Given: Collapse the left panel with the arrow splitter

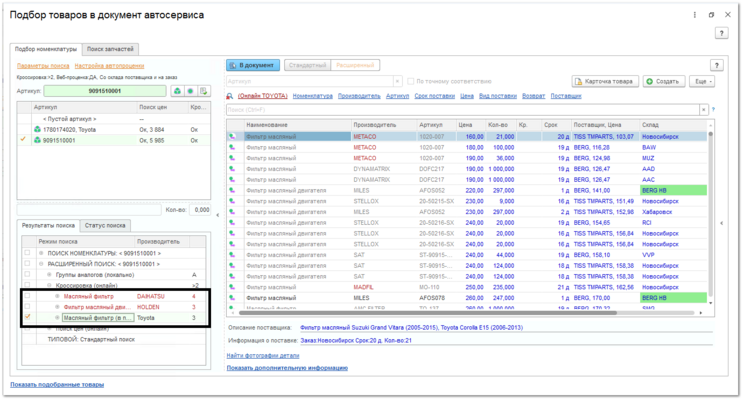Looking at the screenshot, I should [217, 215].
